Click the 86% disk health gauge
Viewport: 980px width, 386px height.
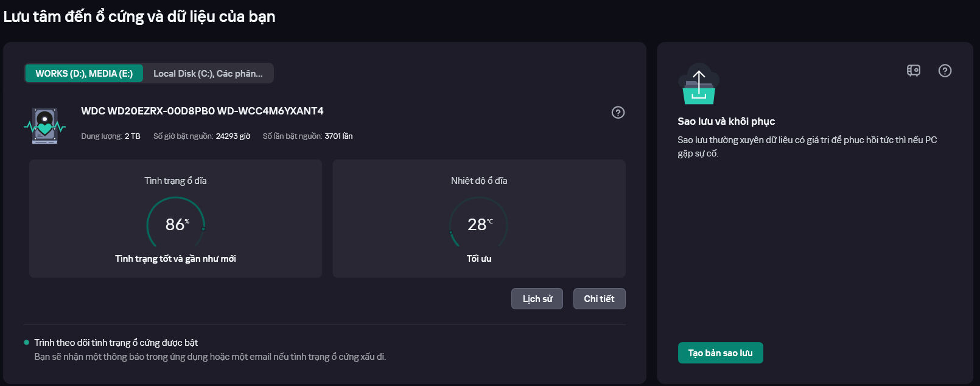click(x=176, y=224)
